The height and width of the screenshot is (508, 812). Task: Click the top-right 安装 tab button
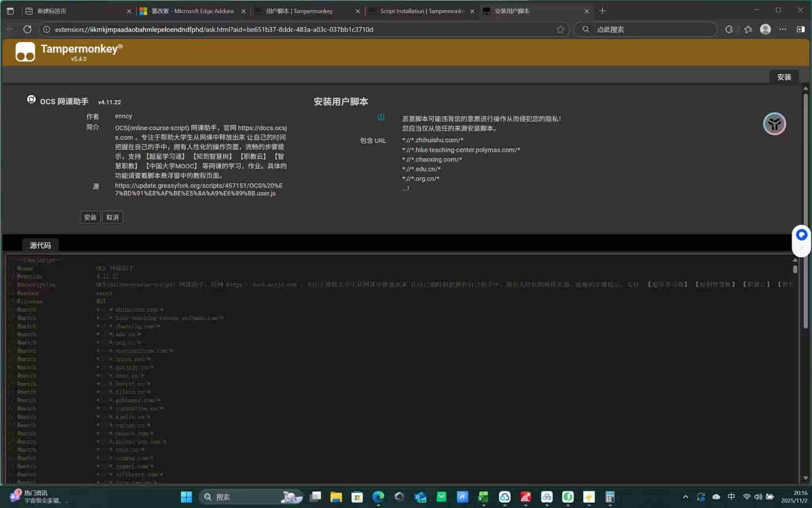click(784, 77)
